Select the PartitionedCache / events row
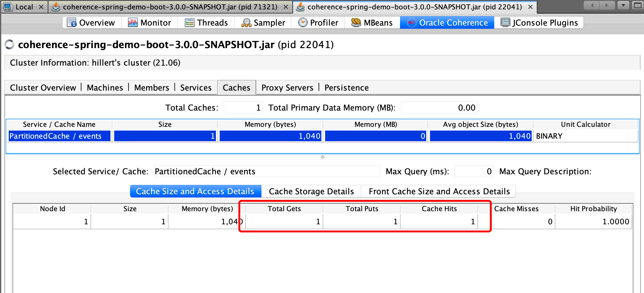644x293 pixels. coord(56,136)
